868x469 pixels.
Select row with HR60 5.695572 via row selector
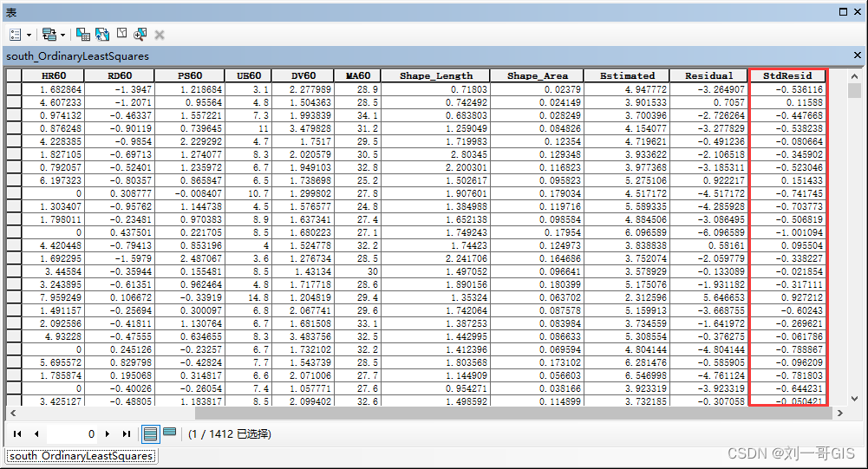(14, 362)
